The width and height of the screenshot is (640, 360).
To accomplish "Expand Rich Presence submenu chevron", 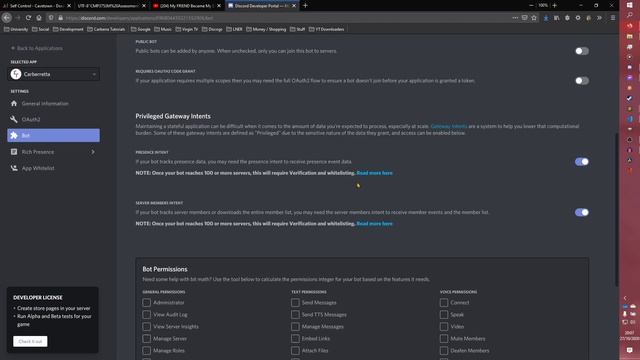I will coord(93,152).
